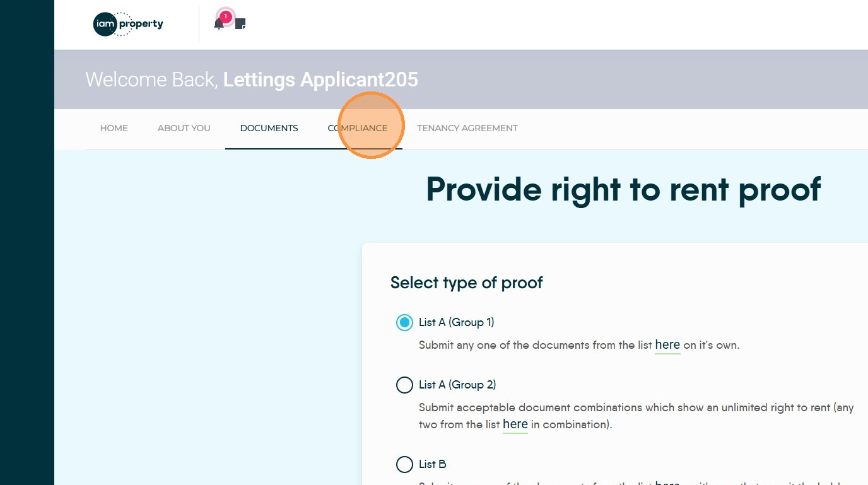Click the 'Provide right to rent proof' heading
The image size is (868, 485).
[x=623, y=189]
